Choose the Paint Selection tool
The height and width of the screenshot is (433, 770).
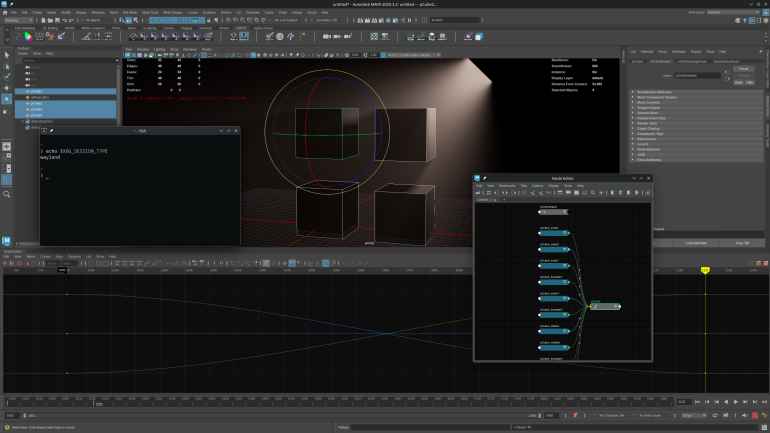tap(7, 76)
